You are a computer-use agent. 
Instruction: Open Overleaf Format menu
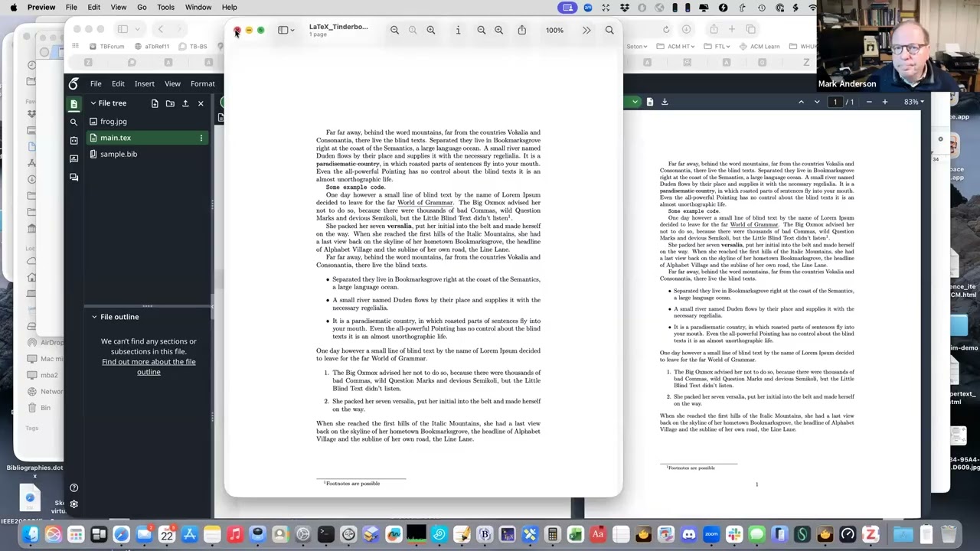[x=203, y=83]
